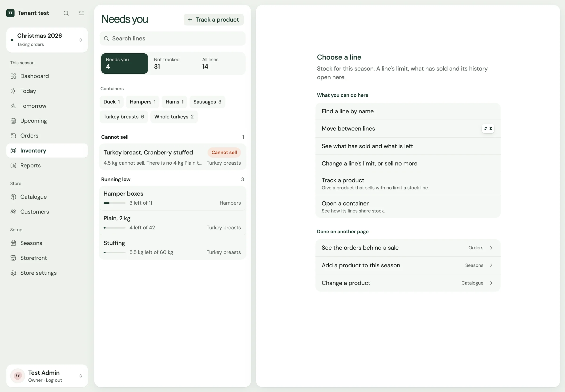
Task: Click the search magnifier icon beside Tenant test
Action: (66, 13)
